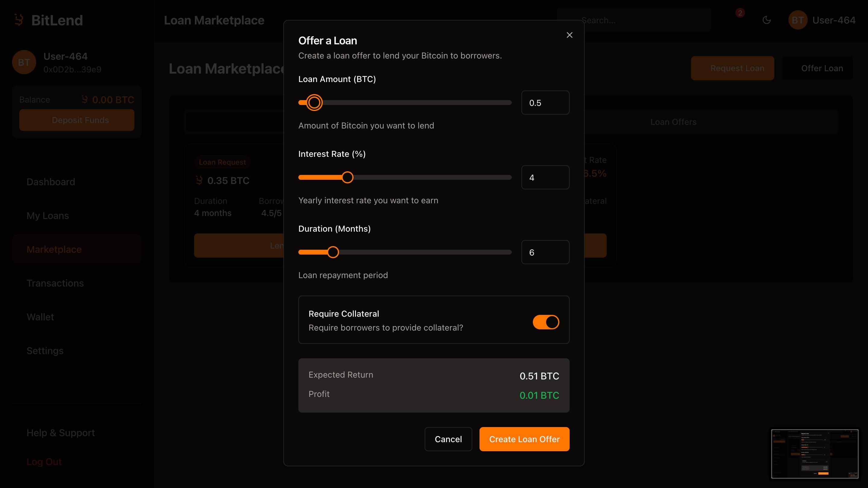
Task: Click the Bitcoin icon beside balance
Action: coord(85,100)
